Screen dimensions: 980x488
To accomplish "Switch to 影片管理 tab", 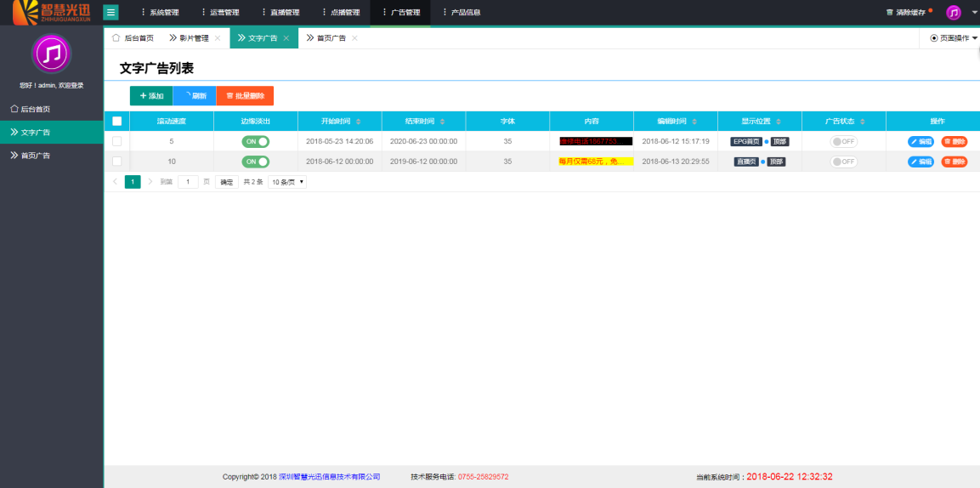I will tap(189, 38).
